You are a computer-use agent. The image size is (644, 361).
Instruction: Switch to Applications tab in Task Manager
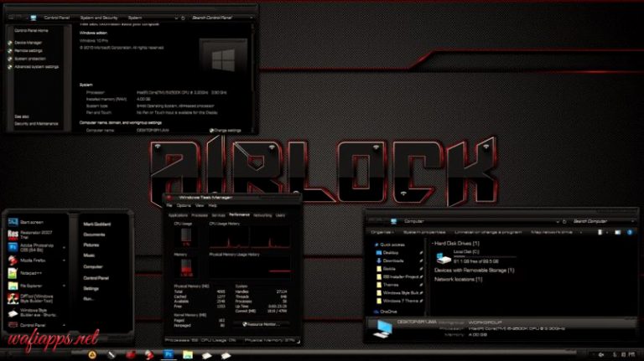tap(179, 215)
